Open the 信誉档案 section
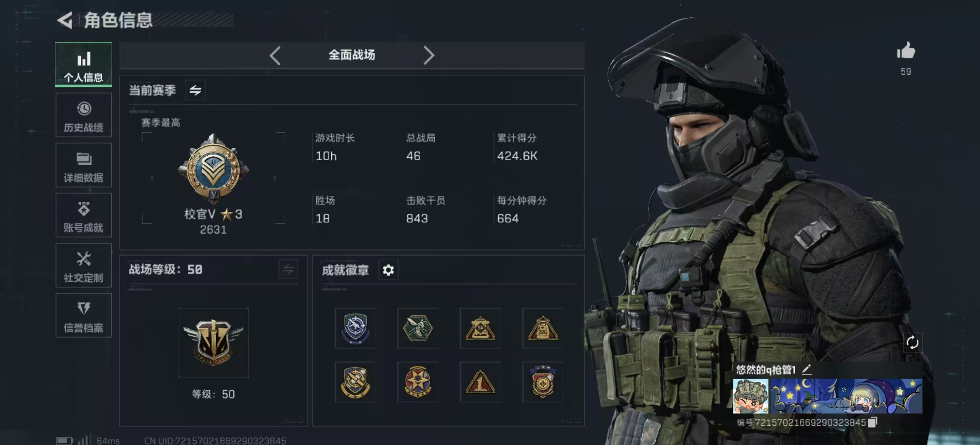Image resolution: width=980 pixels, height=445 pixels. pyautogui.click(x=84, y=315)
